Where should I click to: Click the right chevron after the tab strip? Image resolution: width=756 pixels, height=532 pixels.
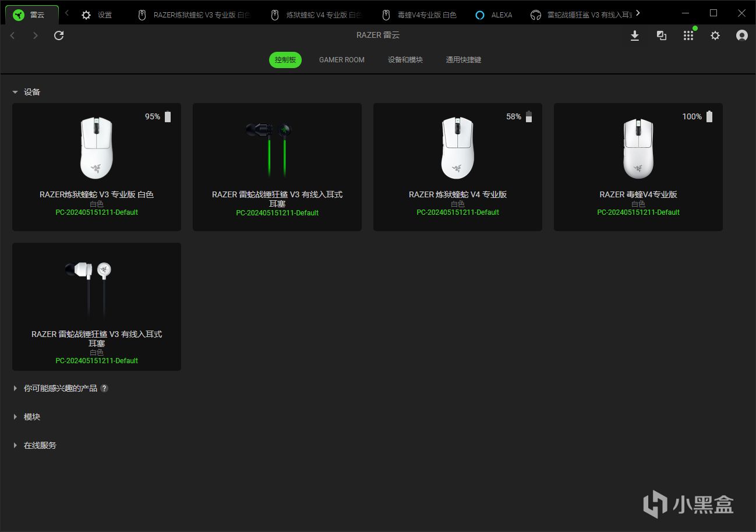point(638,13)
